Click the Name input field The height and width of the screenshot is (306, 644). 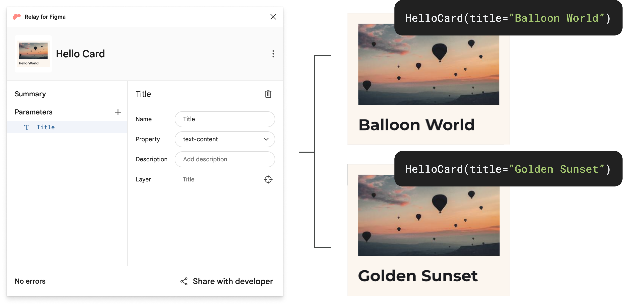225,119
